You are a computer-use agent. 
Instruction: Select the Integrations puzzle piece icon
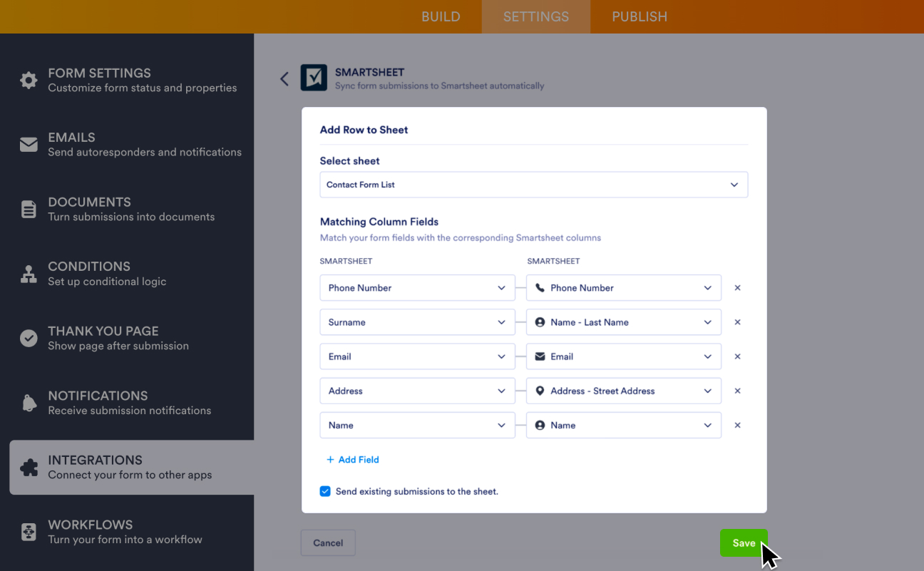click(29, 468)
